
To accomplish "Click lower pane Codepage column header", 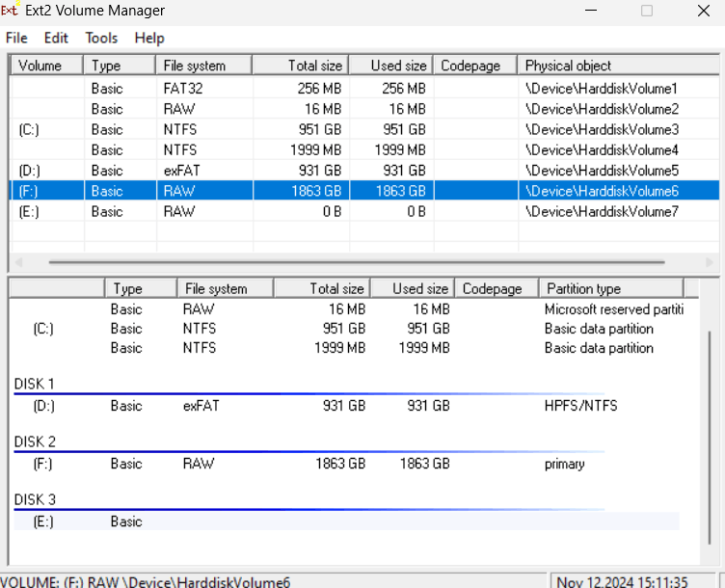I will pyautogui.click(x=497, y=288).
